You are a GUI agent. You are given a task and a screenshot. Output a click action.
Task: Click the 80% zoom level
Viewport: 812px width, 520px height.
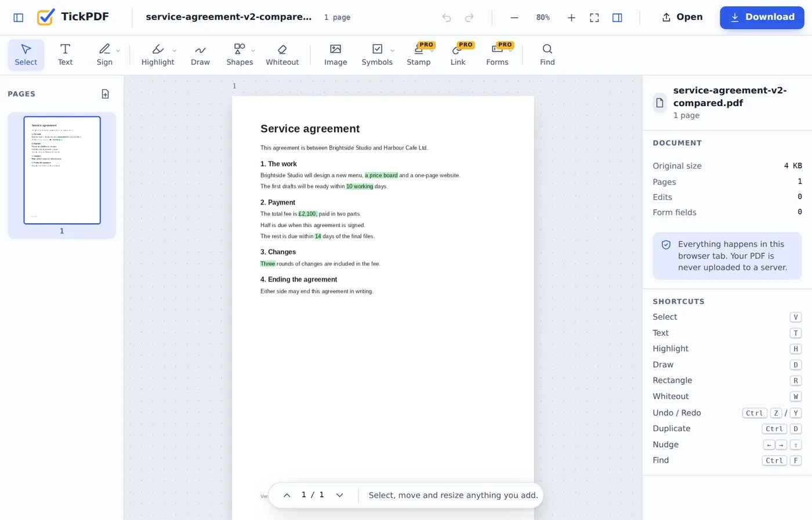coord(543,17)
